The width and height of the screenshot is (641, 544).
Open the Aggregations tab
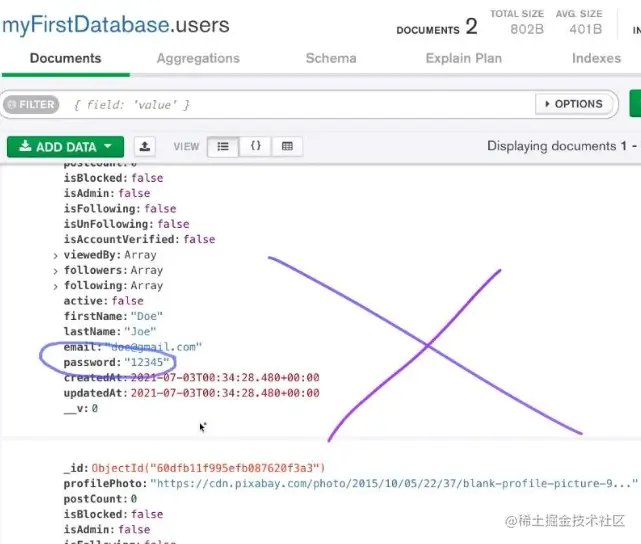point(198,58)
